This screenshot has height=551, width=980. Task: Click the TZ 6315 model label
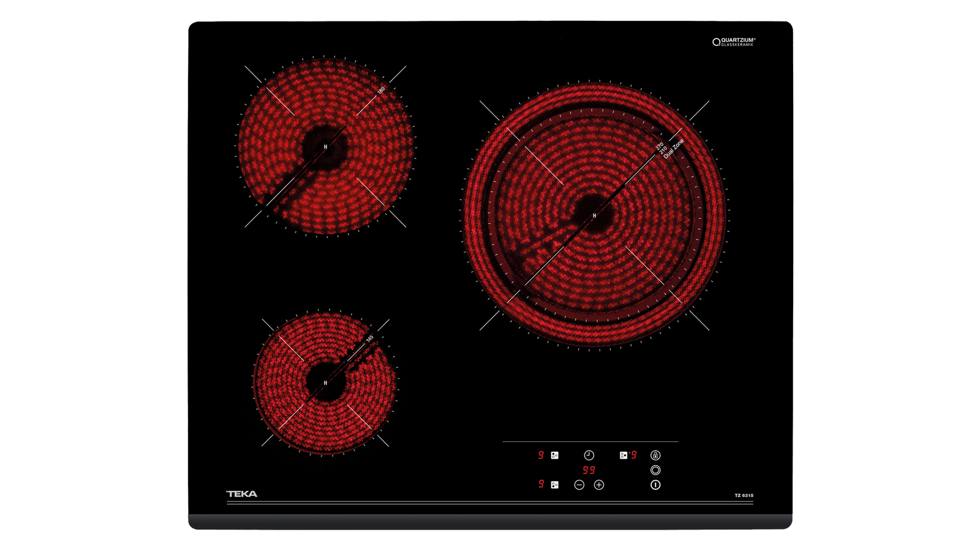click(744, 495)
